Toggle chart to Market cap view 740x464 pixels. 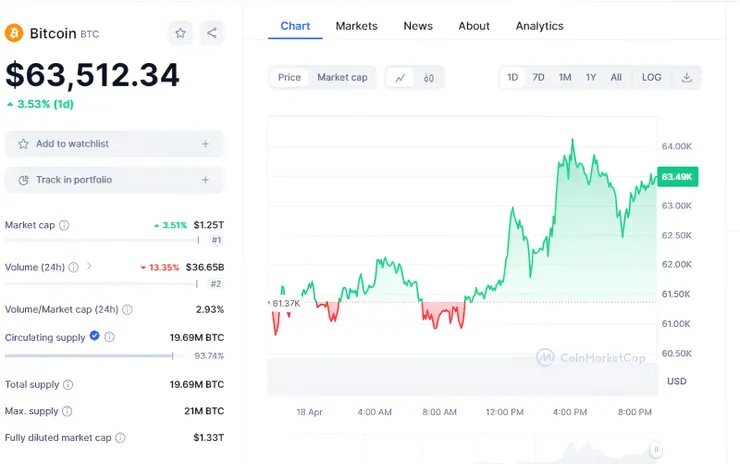(342, 77)
